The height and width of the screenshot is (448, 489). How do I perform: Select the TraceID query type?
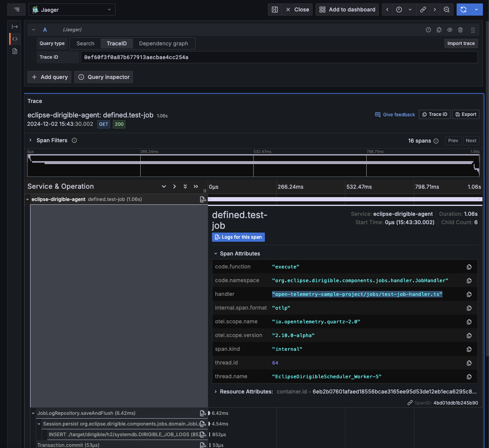[117, 43]
